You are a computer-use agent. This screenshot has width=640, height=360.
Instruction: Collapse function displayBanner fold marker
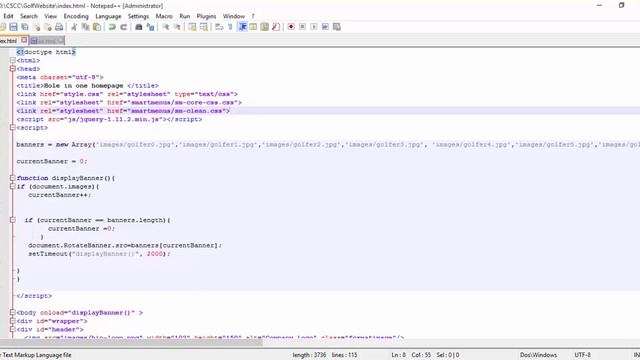click(x=13, y=178)
